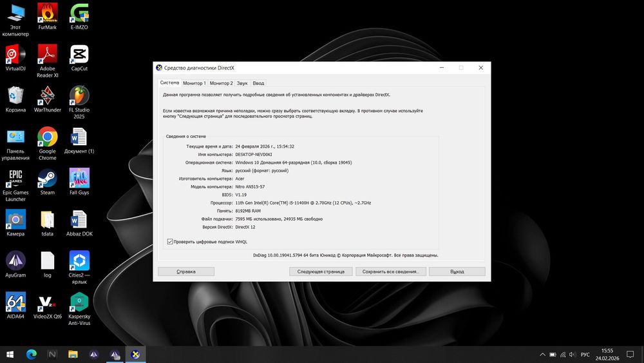Select the Fall Guys desktop shortcut
The image size is (644, 363).
[x=79, y=182]
